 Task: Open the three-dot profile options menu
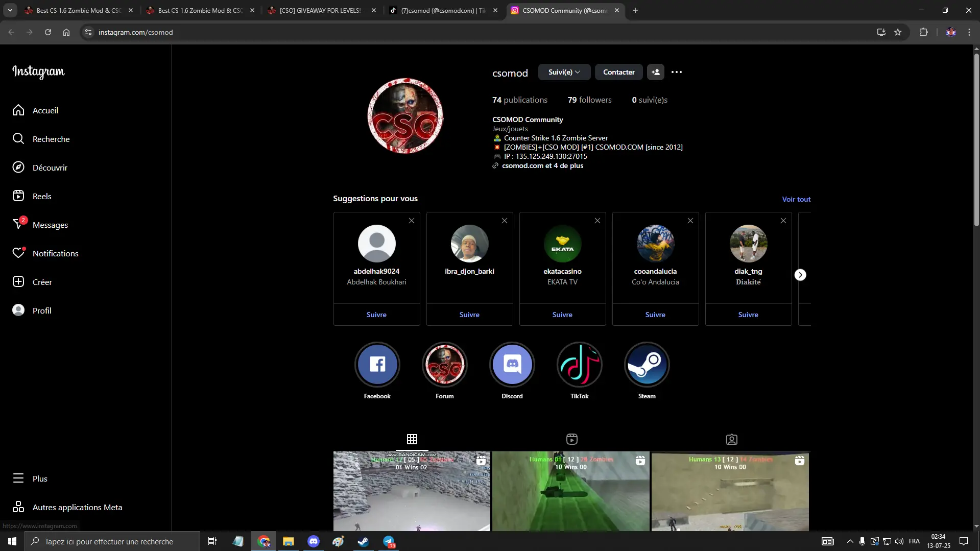677,72
